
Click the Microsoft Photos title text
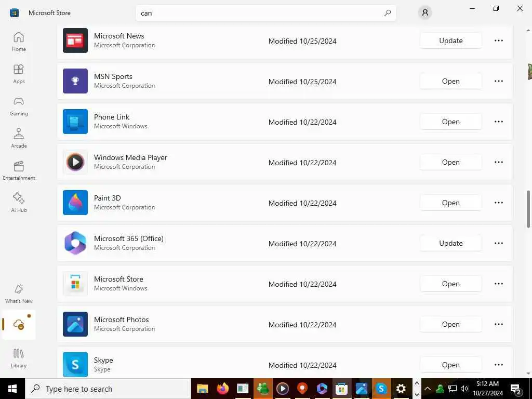pyautogui.click(x=122, y=320)
